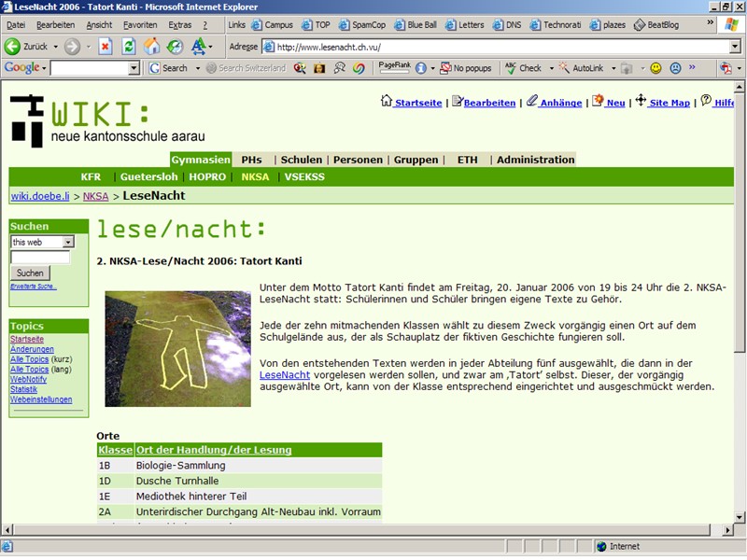Click the Home icon in the IE toolbar
This screenshot has height=560, width=747.
(151, 47)
